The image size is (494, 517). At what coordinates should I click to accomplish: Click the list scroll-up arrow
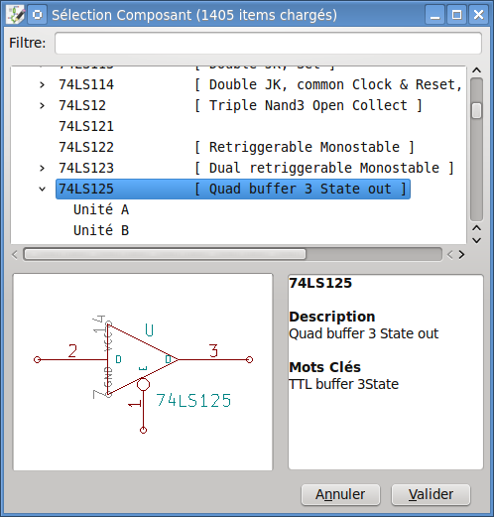click(x=477, y=70)
